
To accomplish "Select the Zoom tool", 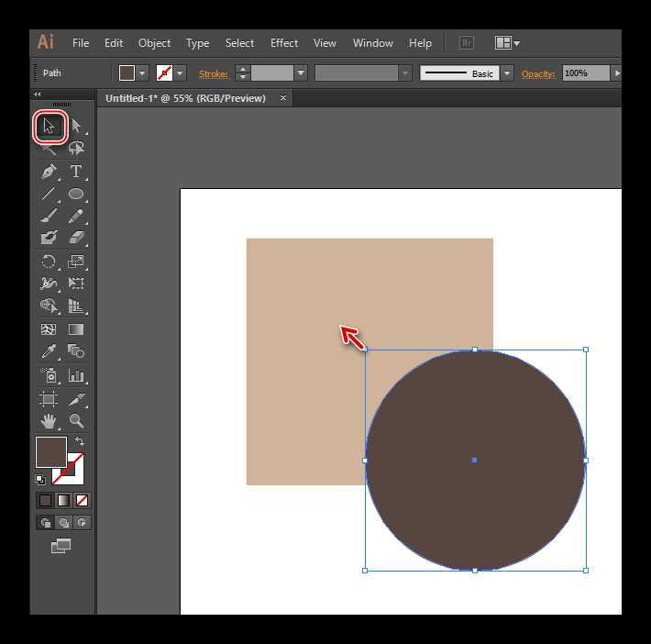I will pyautogui.click(x=76, y=421).
